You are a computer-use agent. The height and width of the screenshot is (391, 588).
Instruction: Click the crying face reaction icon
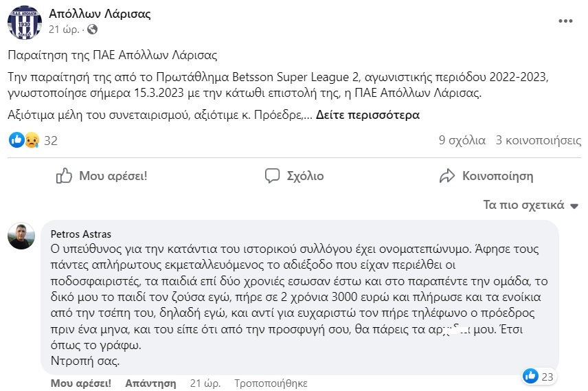[x=32, y=140]
